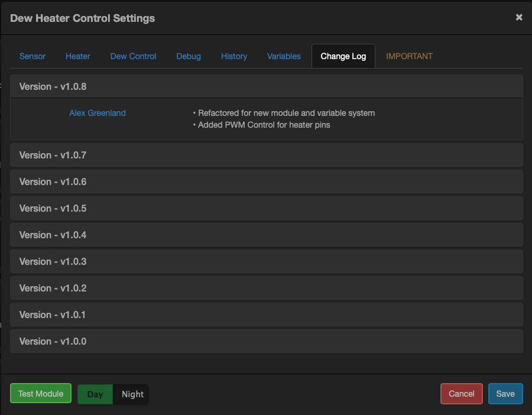532x415 pixels.
Task: Open the History tab
Action: click(234, 56)
